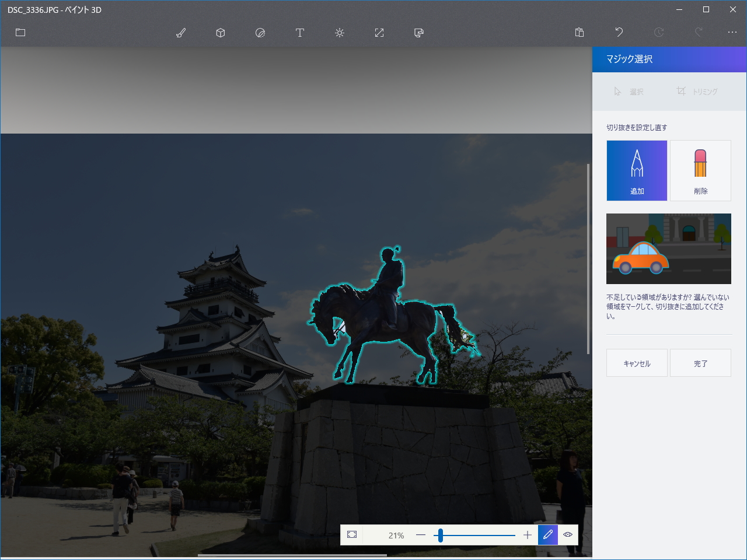747x560 pixels.
Task: Click the 切り抜きを設定し直す label
Action: (637, 127)
